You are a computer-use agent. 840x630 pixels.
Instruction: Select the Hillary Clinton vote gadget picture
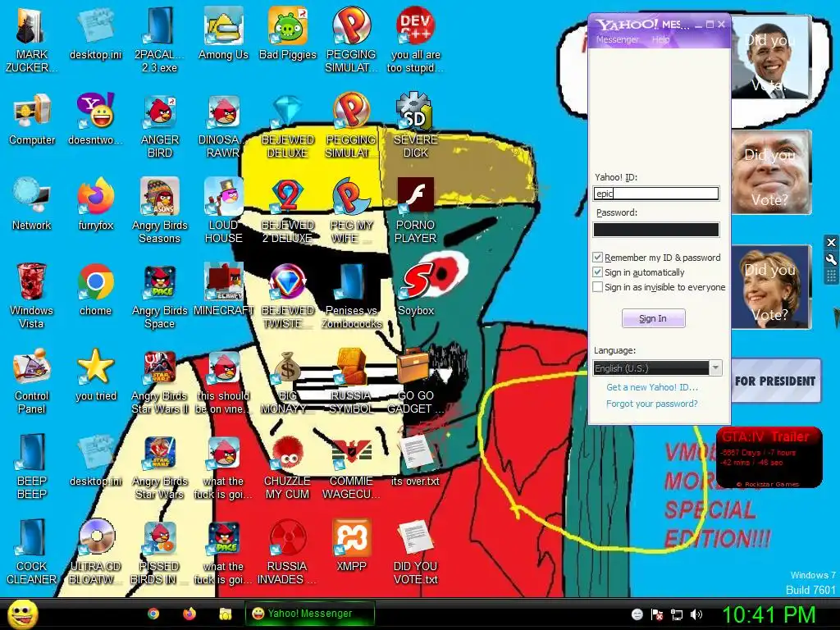771,286
